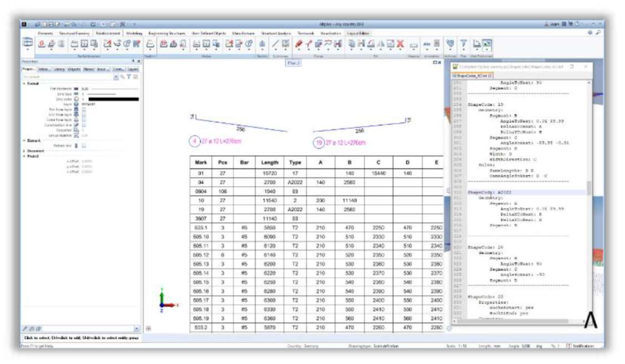Click the magnifier search icon at top right

point(598,33)
